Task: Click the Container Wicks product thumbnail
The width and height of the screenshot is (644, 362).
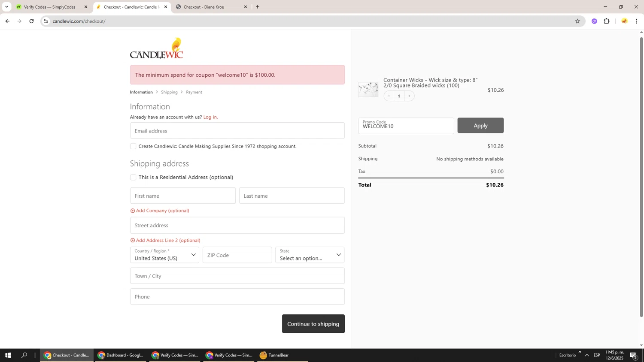Action: 368,89
